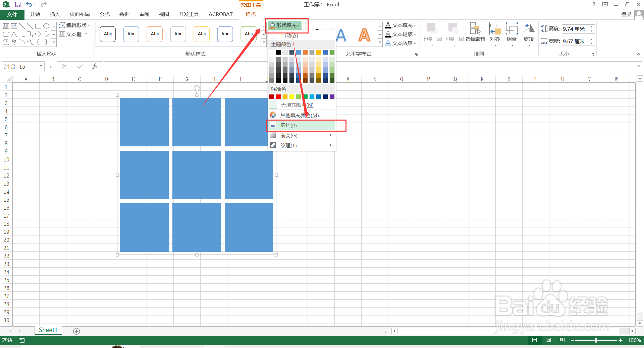This screenshot has width=644, height=348.
Task: Apply the blue WordArt style letter A
Action: (341, 35)
